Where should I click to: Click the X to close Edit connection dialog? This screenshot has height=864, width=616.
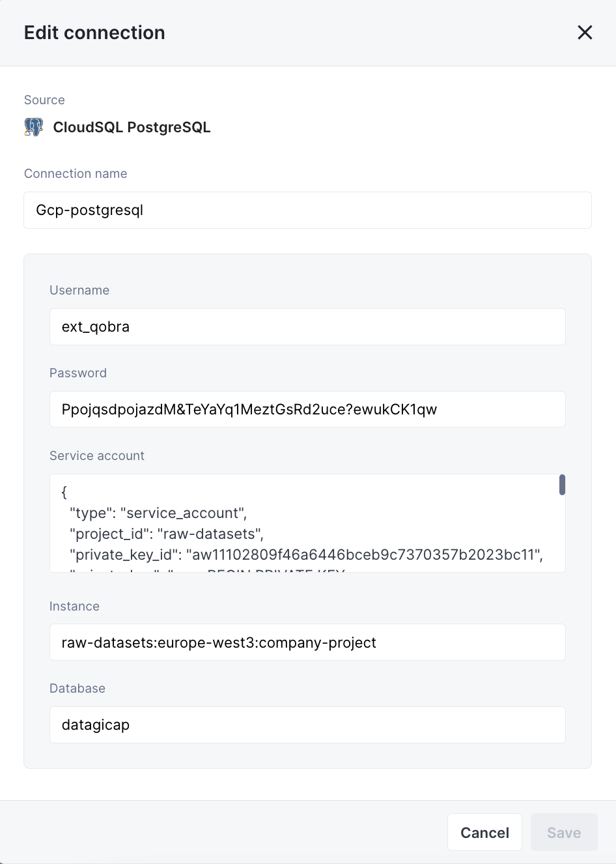(584, 32)
